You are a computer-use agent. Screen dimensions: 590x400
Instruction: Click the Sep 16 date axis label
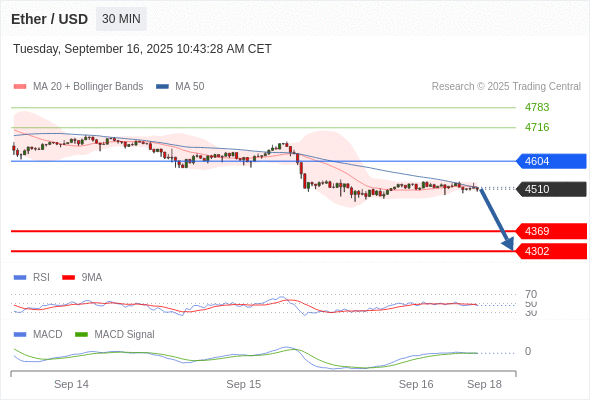tap(416, 384)
